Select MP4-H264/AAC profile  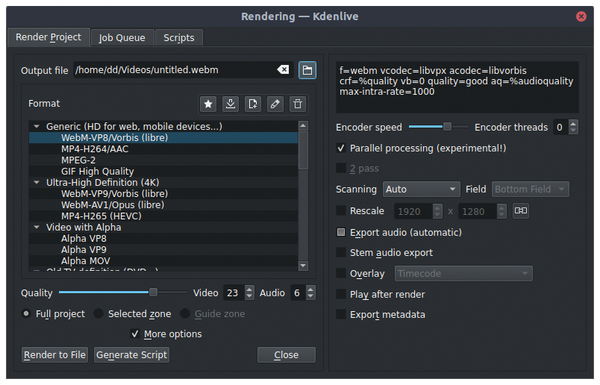(163, 149)
